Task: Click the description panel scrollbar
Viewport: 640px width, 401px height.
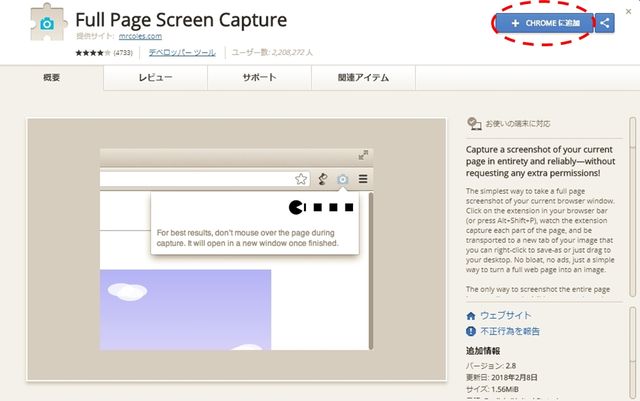Action: (x=633, y=207)
